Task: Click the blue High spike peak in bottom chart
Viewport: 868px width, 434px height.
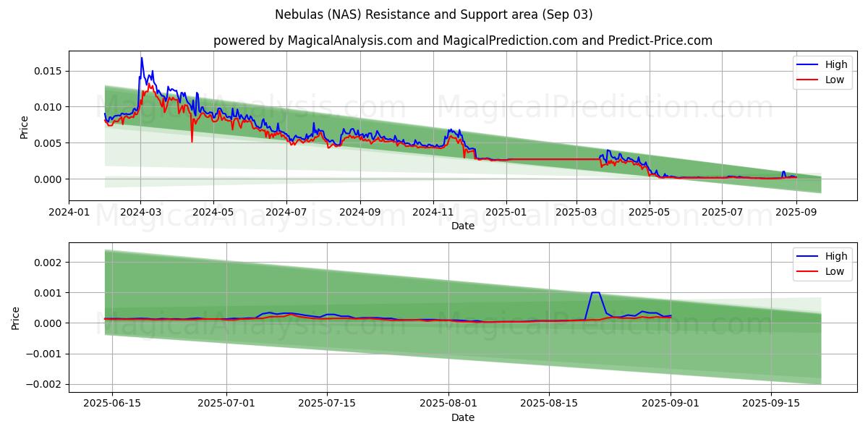Action: pos(595,292)
